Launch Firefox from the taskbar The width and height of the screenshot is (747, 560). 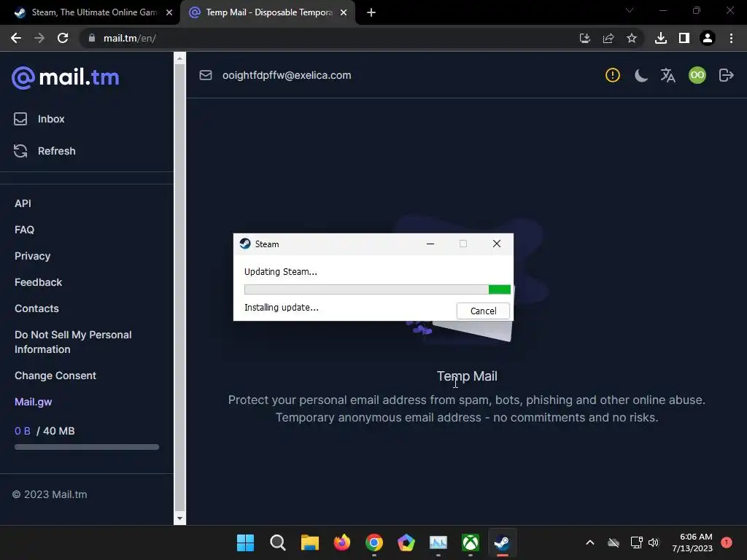click(342, 542)
